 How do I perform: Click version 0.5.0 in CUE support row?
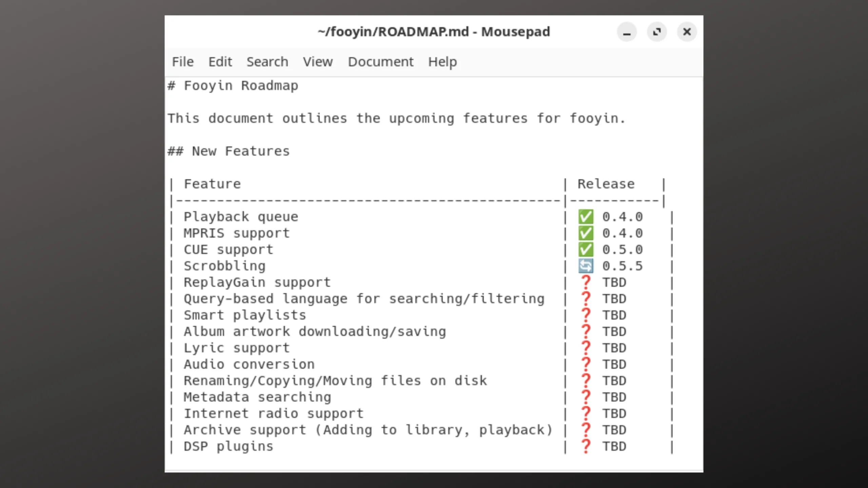click(x=623, y=250)
